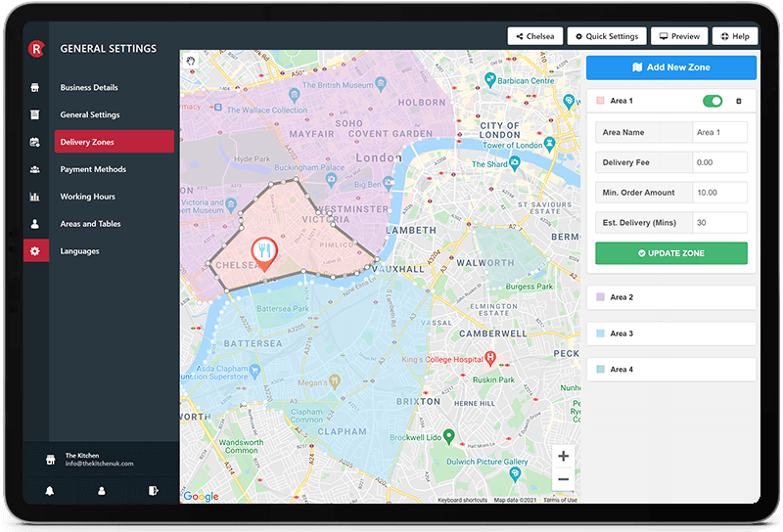Expand the Area 2 zone row
783x532 pixels.
[671, 297]
